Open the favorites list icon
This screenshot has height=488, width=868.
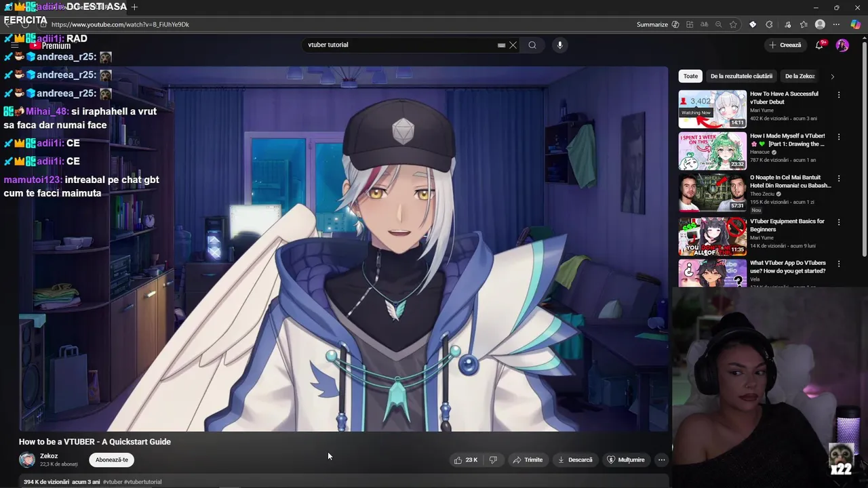coord(804,24)
